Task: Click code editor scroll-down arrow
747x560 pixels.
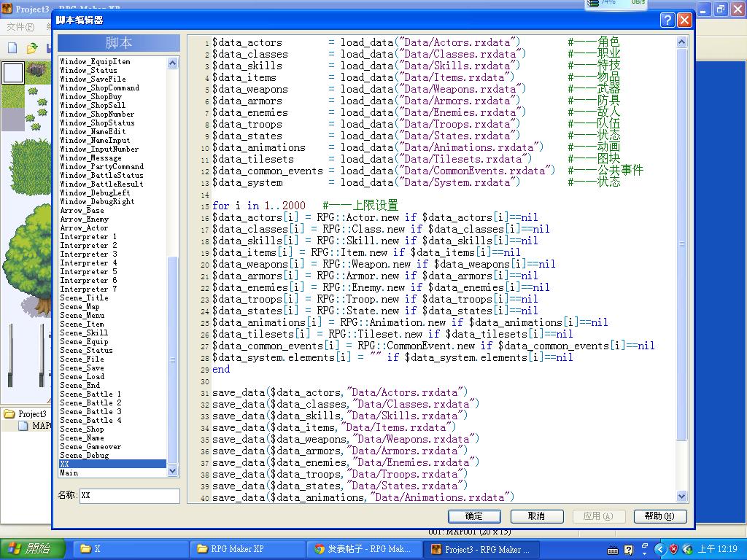Action: pos(682,496)
